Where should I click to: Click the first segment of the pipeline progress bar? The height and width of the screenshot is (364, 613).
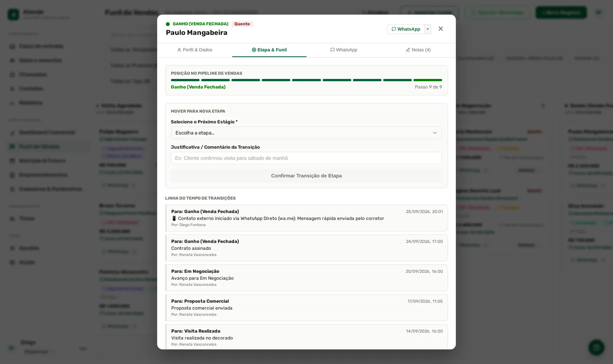[185, 80]
